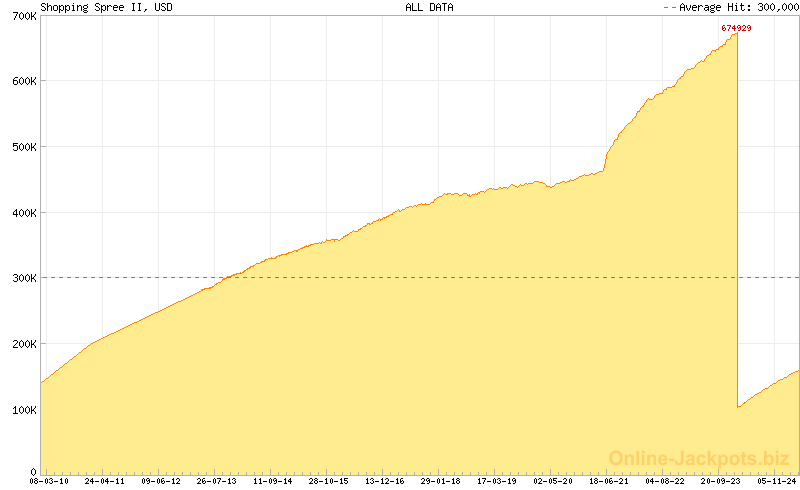The height and width of the screenshot is (490, 800).
Task: Click the Online-Jackpots.biz watermark
Action: point(694,458)
